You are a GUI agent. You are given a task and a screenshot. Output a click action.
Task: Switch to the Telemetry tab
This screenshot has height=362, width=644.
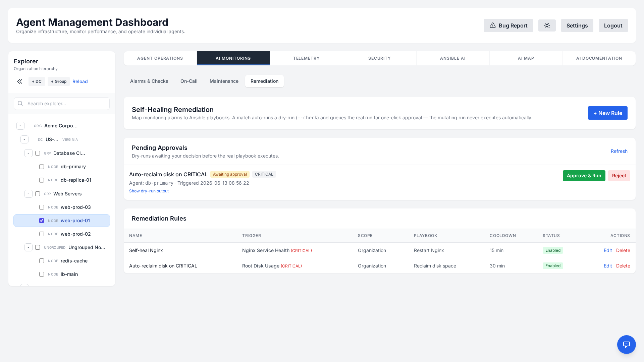306,58
